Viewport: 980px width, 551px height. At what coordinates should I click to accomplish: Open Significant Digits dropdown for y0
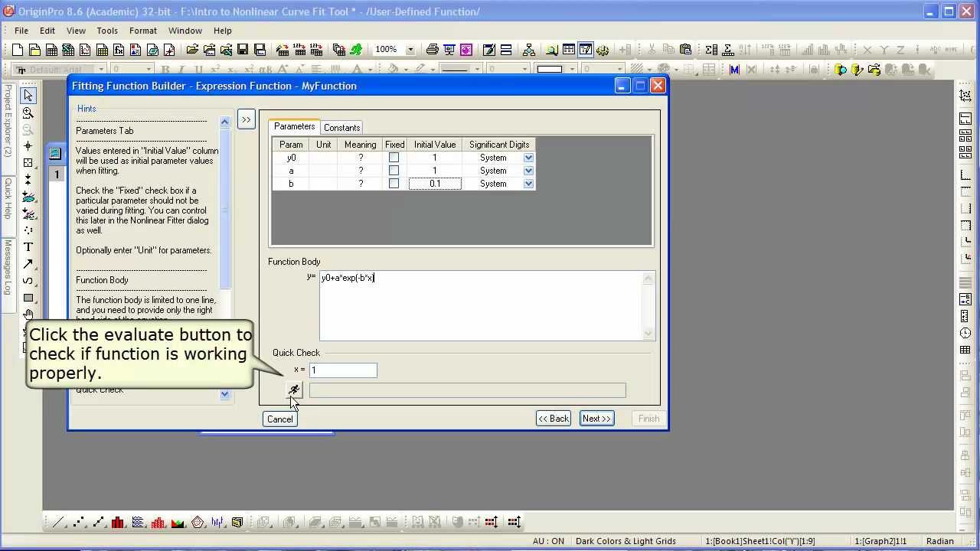click(528, 158)
